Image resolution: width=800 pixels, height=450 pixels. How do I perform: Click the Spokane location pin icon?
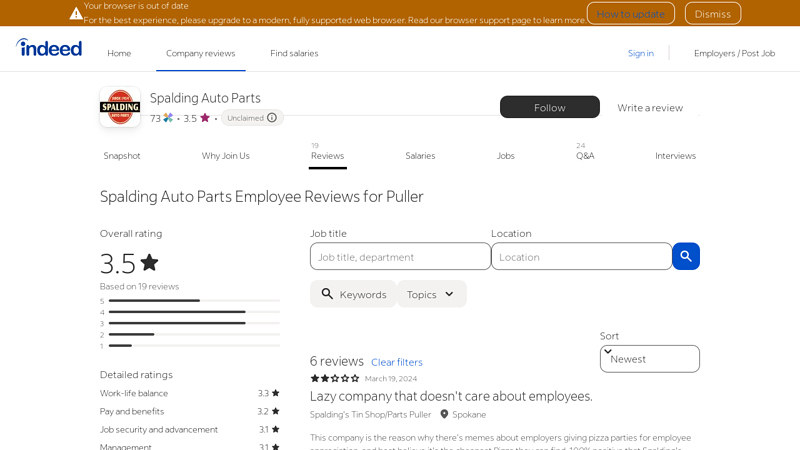click(444, 414)
